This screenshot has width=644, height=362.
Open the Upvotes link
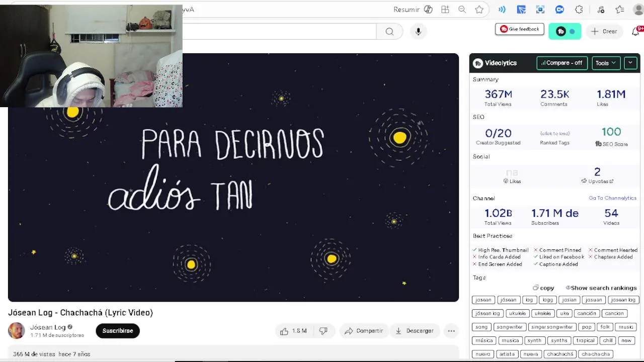598,181
